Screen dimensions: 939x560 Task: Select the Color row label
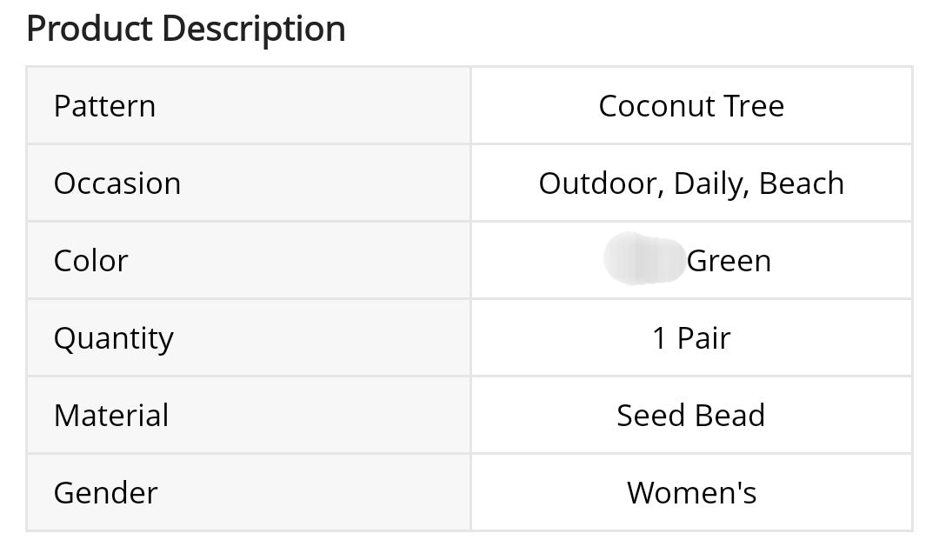pyautogui.click(x=90, y=261)
